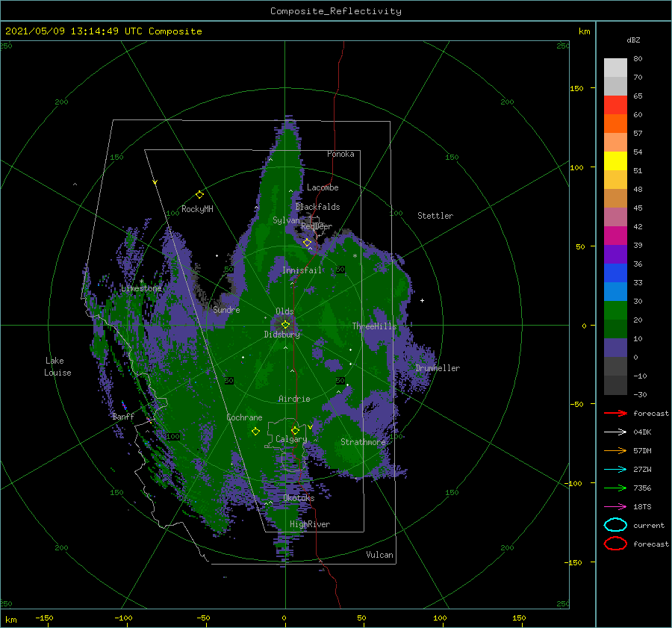This screenshot has width=672, height=628.
Task: Click the RockyMH label
Action: pos(197,209)
